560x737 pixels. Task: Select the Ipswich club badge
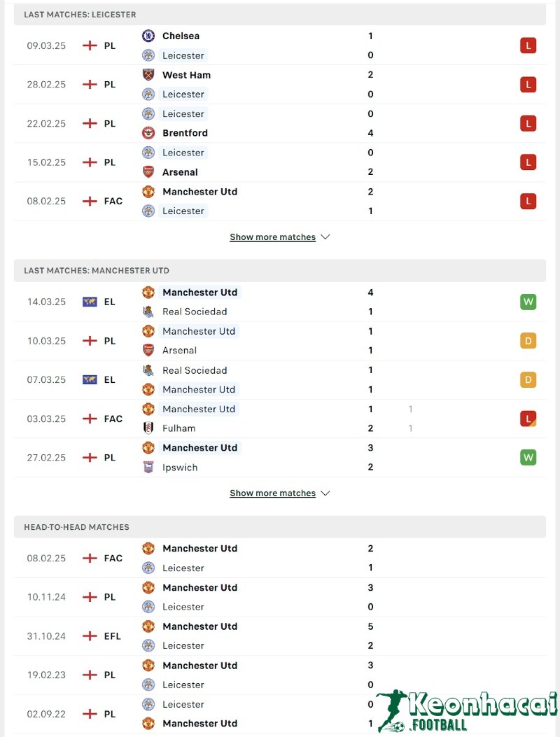click(x=148, y=467)
